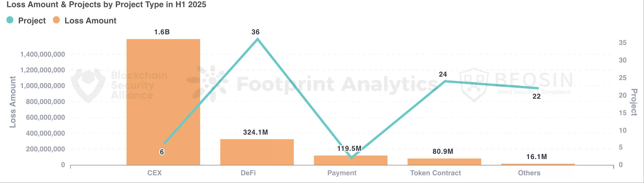The height and width of the screenshot is (183, 644).
Task: Click the 324.1M value label
Action: pos(255,132)
